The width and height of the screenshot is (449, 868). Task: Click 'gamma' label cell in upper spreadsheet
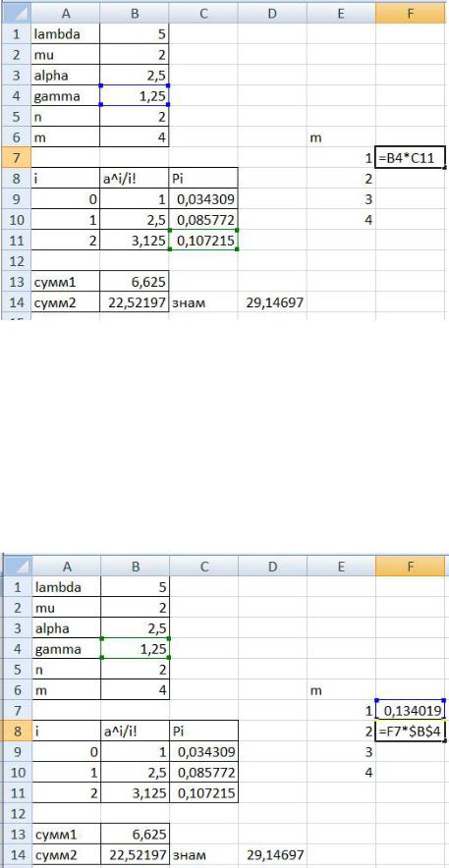[x=65, y=96]
